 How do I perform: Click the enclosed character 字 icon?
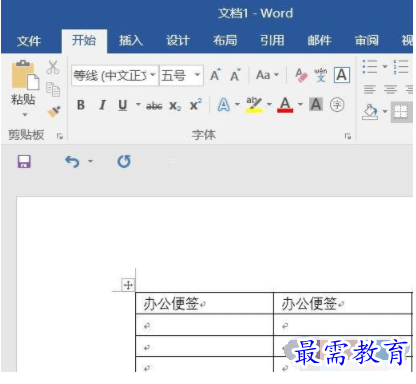click(337, 105)
